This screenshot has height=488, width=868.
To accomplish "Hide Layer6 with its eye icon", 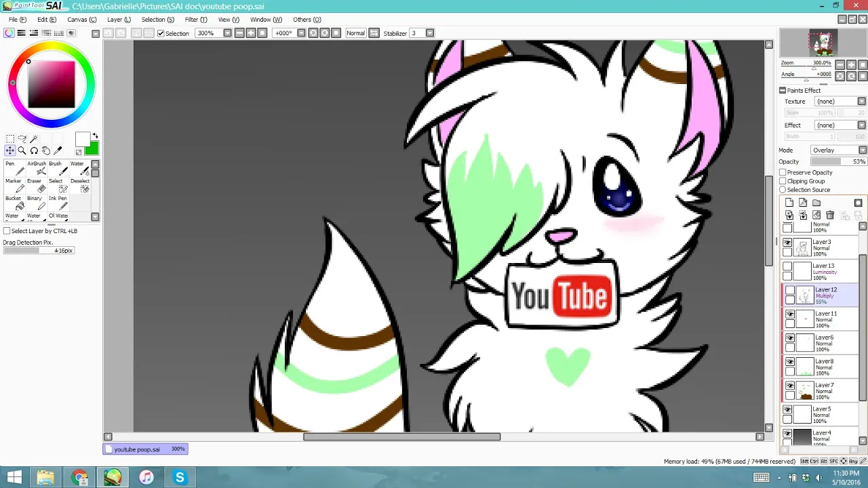I will coord(790,338).
